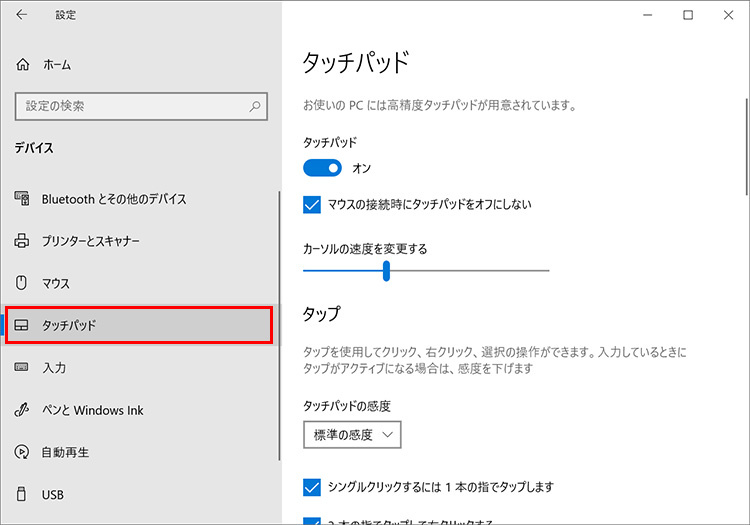Click the pen icon for ペンと Windows Ink
750x525 pixels.
pyautogui.click(x=22, y=410)
